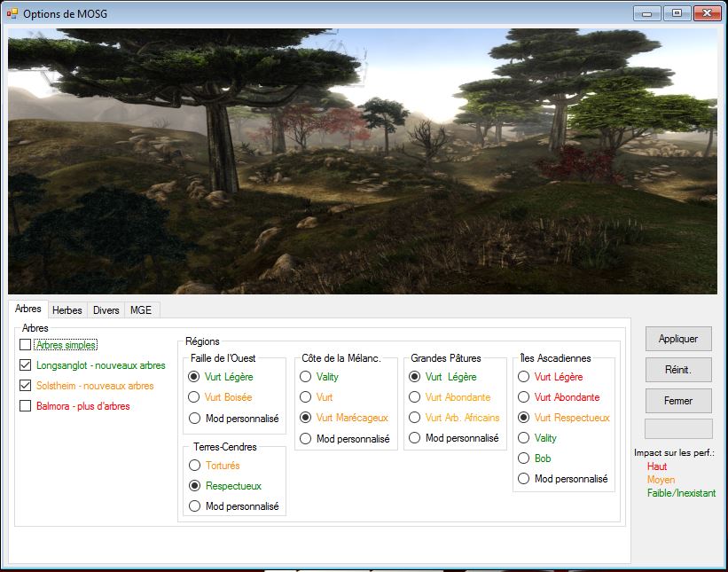The image size is (728, 572).
Task: Click the "Îles Ascadiennes" group heading
Action: (x=556, y=358)
